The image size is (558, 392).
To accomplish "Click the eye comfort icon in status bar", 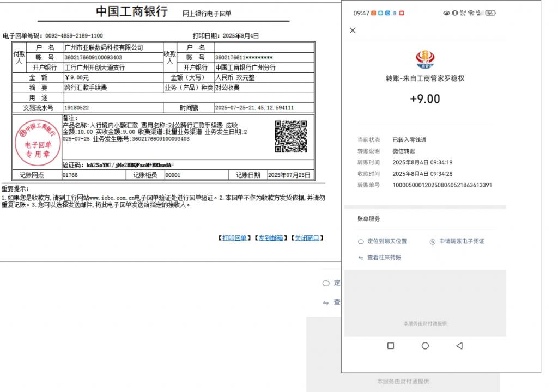I will 446,13.
